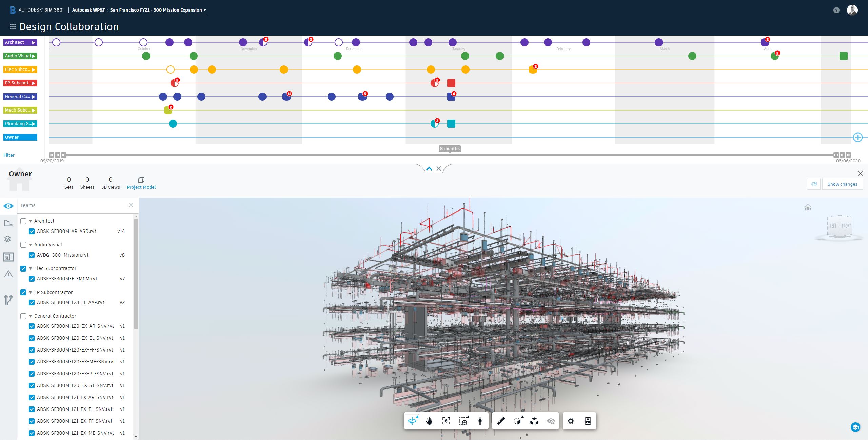Open viewer Settings gear
Viewport: 868px width, 440px height.
[571, 421]
